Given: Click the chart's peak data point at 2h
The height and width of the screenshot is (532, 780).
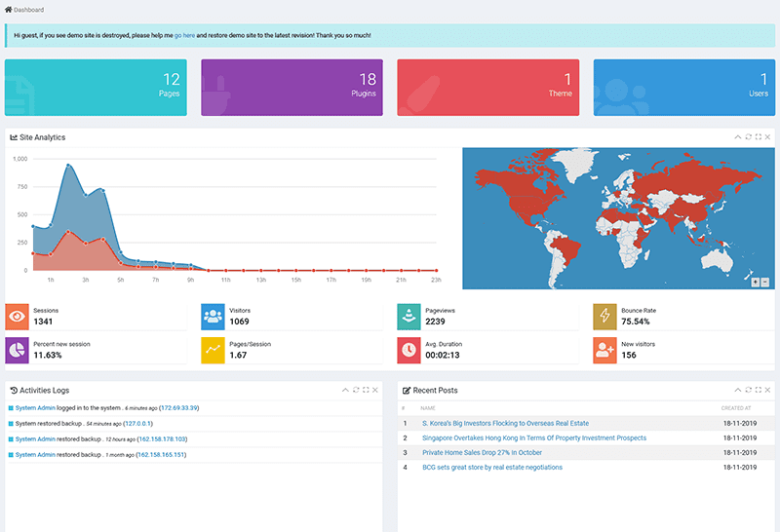Looking at the screenshot, I should coord(68,166).
